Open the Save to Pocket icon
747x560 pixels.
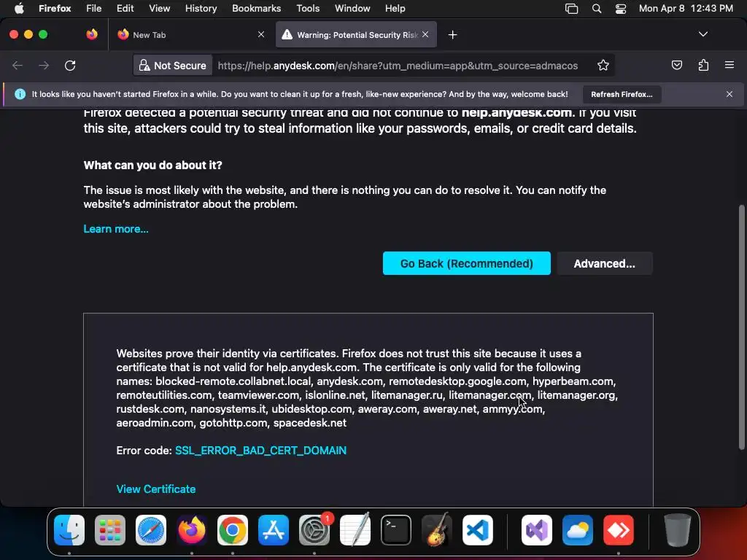click(676, 65)
